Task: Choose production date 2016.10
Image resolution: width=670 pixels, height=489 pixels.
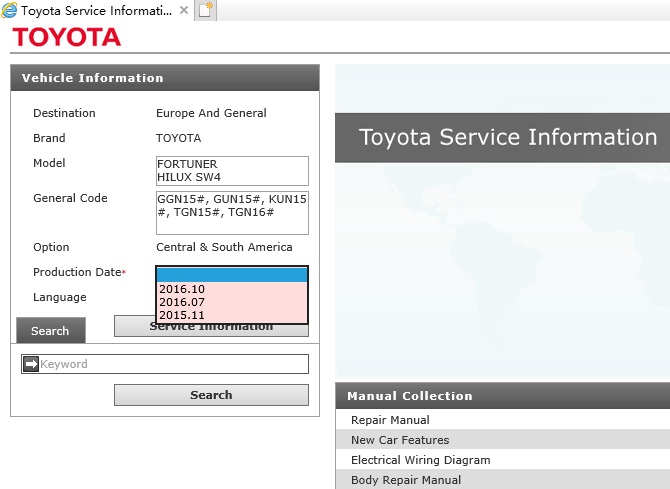Action: [x=232, y=289]
